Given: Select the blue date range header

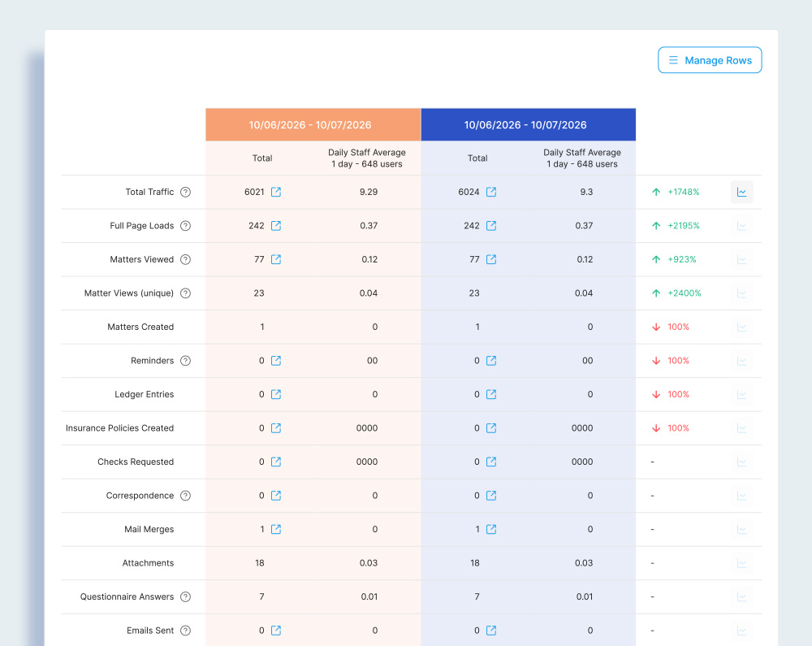Looking at the screenshot, I should tap(528, 125).
